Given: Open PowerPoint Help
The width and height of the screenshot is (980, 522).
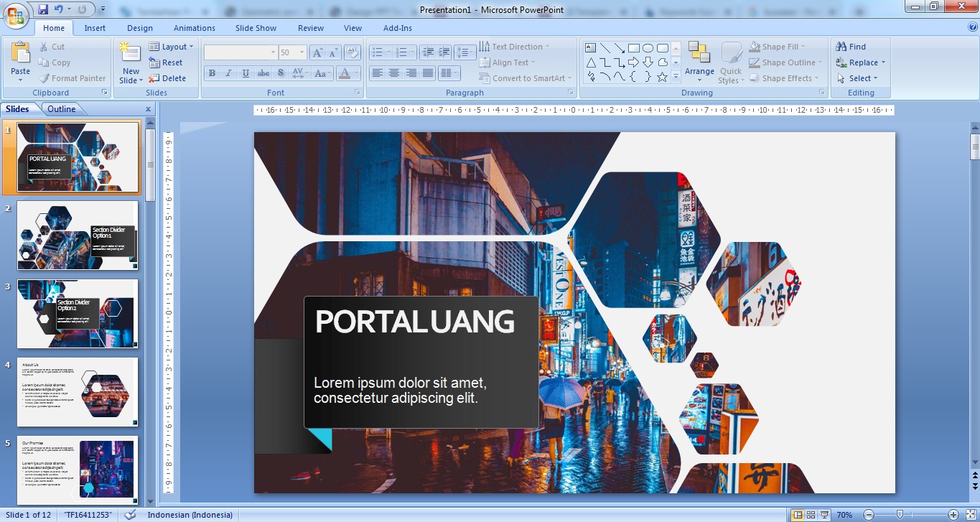Looking at the screenshot, I should click(972, 27).
